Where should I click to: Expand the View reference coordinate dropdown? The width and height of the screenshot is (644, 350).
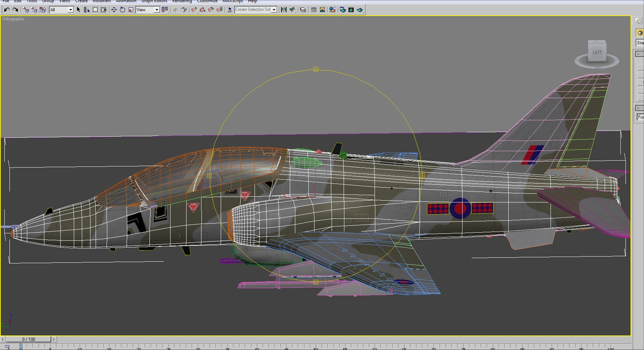click(148, 10)
